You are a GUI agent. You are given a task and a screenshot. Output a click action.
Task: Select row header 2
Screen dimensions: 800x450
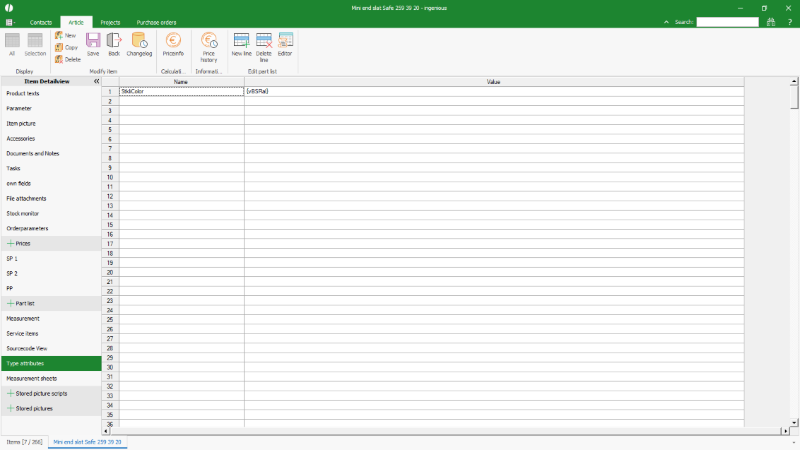pyautogui.click(x=110, y=101)
